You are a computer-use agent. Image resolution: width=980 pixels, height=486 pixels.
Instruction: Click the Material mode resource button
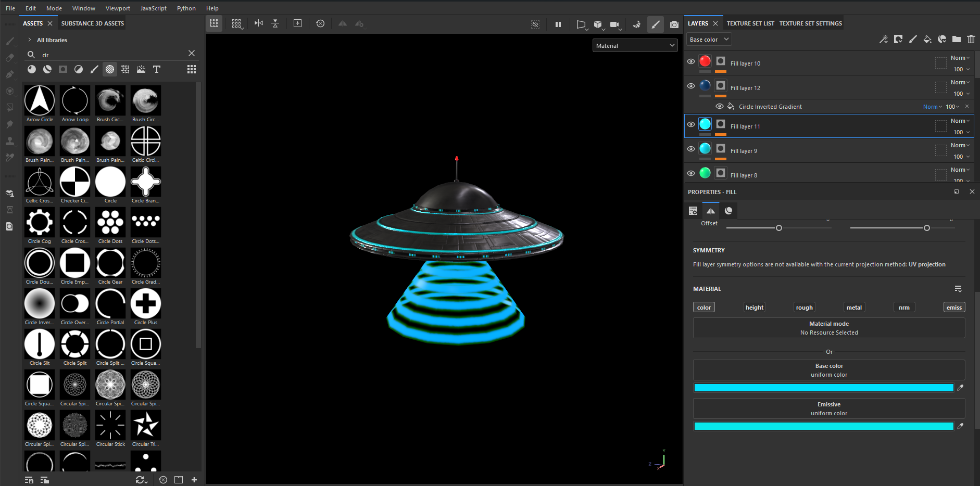828,328
